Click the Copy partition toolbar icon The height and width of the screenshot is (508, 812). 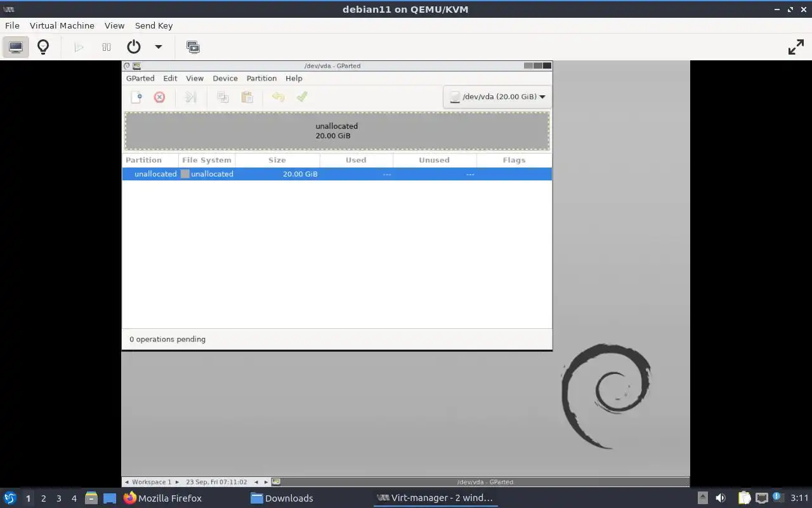223,97
